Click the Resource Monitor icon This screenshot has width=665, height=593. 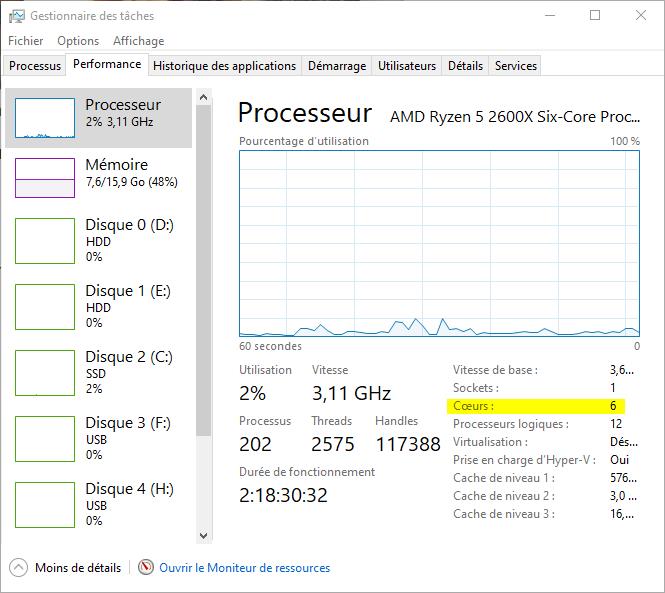coord(147,567)
